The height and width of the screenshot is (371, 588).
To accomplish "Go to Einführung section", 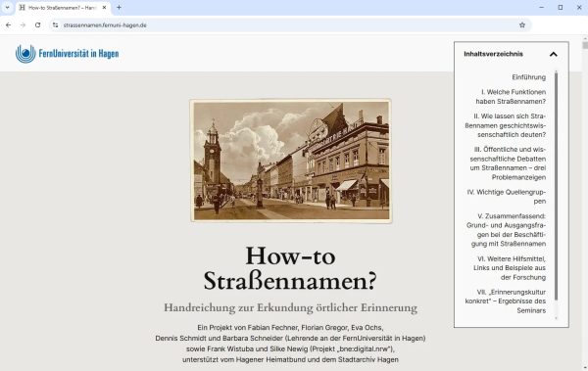I will [529, 77].
